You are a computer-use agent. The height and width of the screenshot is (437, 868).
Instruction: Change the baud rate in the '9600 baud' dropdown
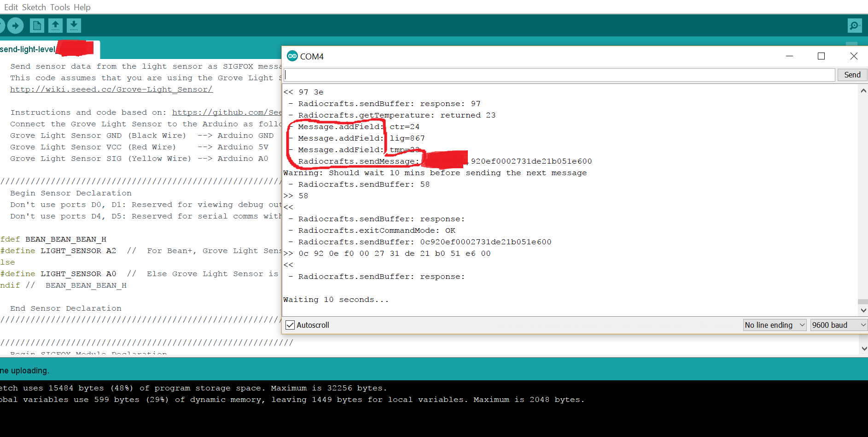(838, 325)
